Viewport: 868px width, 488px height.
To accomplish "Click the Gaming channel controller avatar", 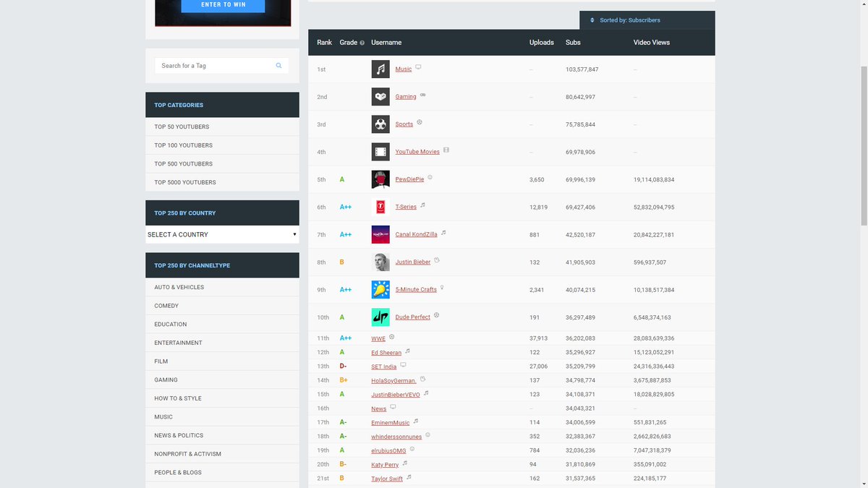I will click(x=380, y=96).
